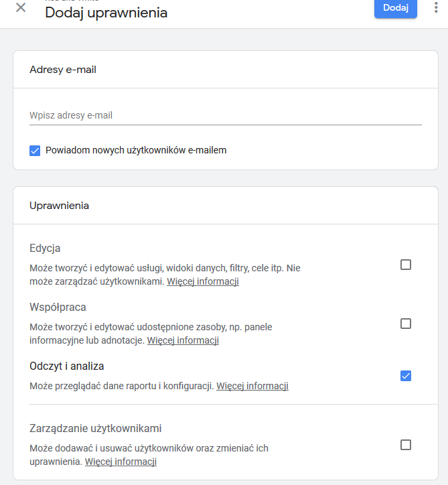Check the Zarządzanie użytkownikami checkbox

click(406, 445)
